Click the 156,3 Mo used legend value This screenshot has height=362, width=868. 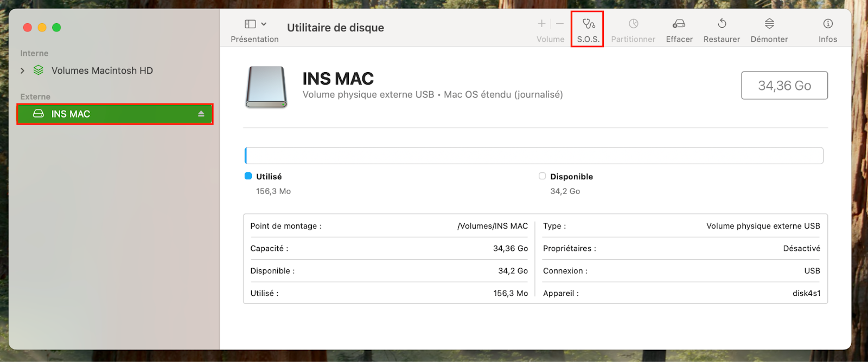point(273,191)
